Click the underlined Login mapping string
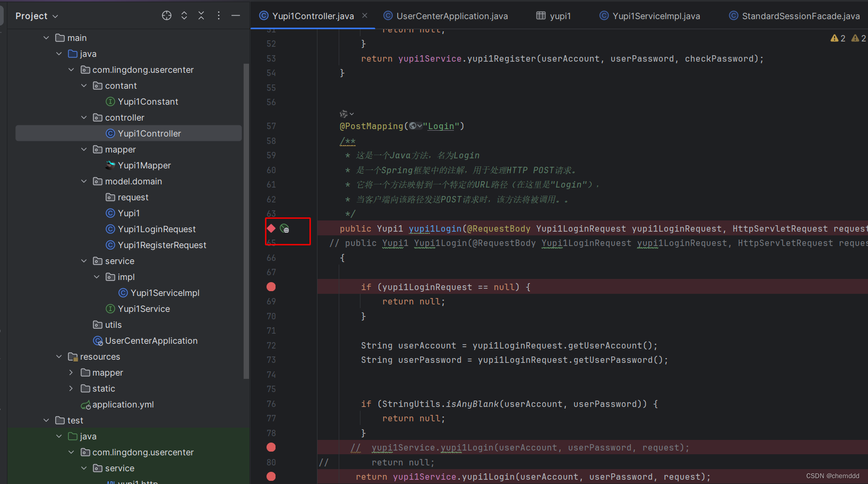The image size is (868, 484). (x=441, y=126)
